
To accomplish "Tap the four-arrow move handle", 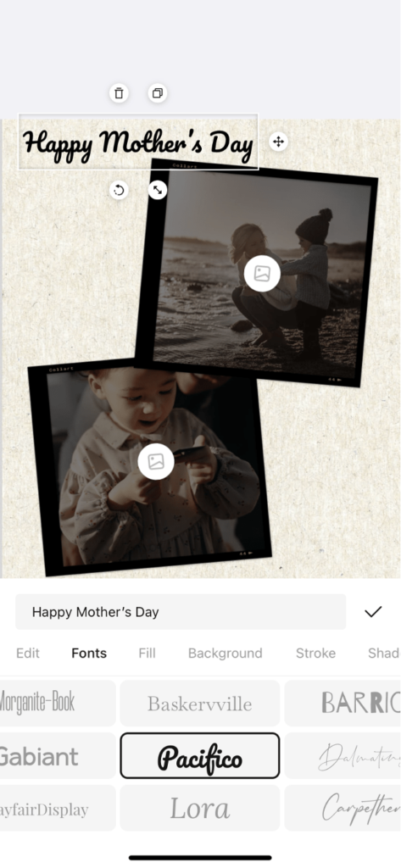I will (x=279, y=142).
